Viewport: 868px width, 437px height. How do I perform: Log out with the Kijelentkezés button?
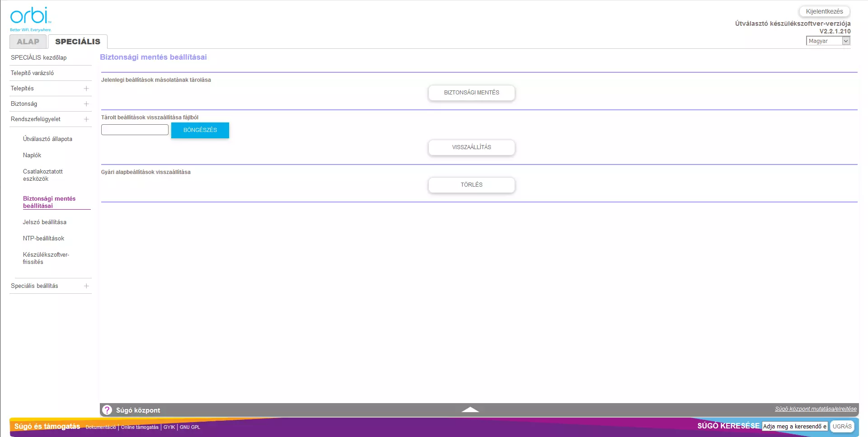[x=824, y=11]
